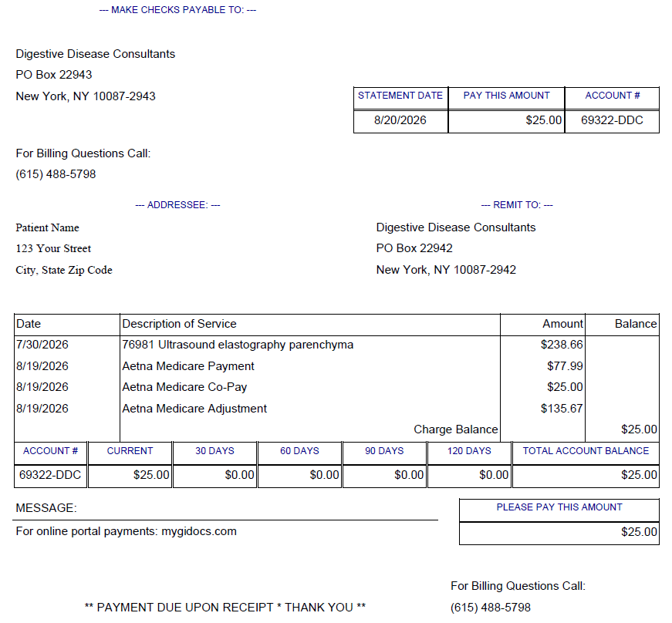Click 'New York, NY 10087-2942' remit line

[446, 270]
